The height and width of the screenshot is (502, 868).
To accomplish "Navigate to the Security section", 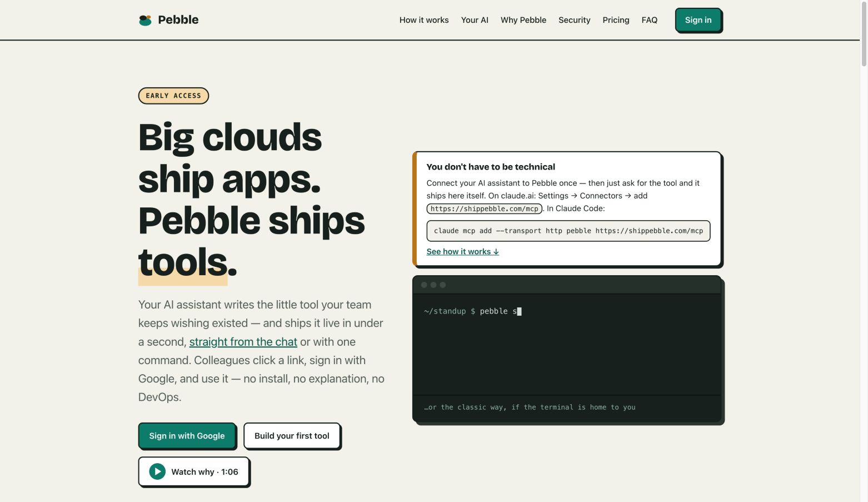I will 574,20.
